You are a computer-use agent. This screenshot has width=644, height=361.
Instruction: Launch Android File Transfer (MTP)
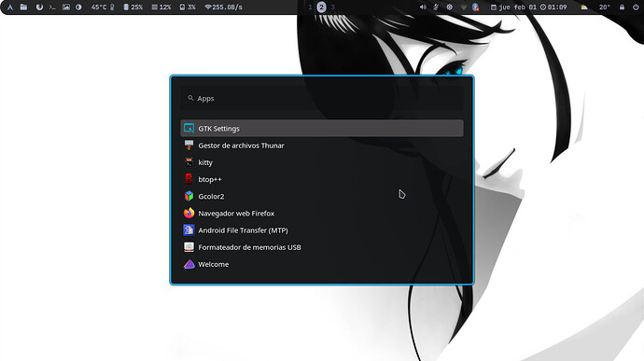click(x=322, y=230)
